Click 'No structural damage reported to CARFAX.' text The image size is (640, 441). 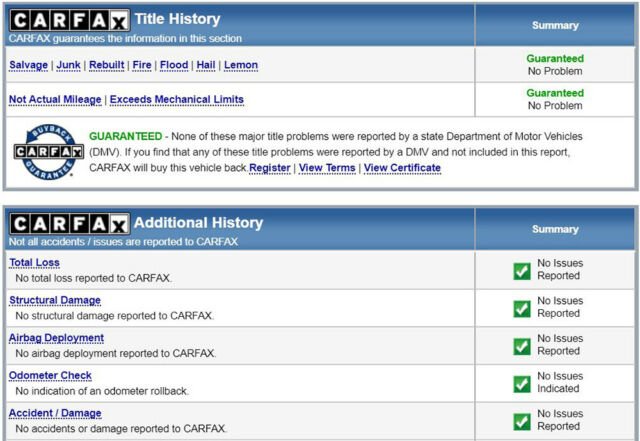(115, 316)
